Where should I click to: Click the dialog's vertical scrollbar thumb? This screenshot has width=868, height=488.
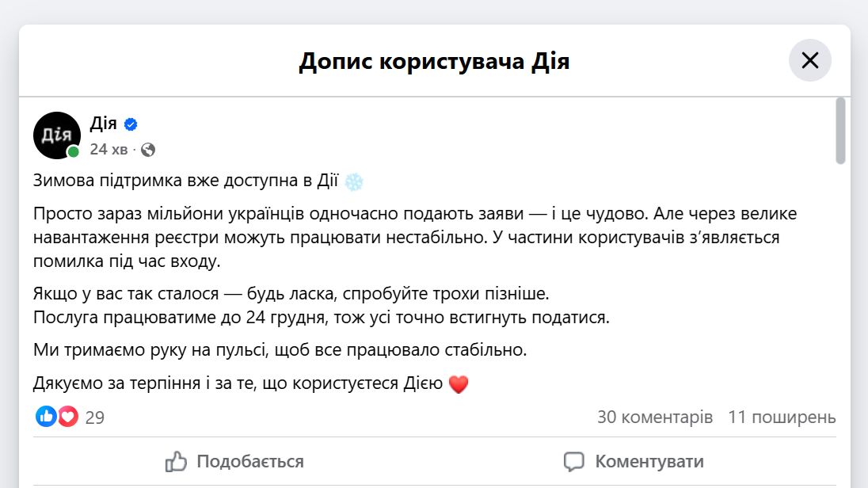click(840, 131)
